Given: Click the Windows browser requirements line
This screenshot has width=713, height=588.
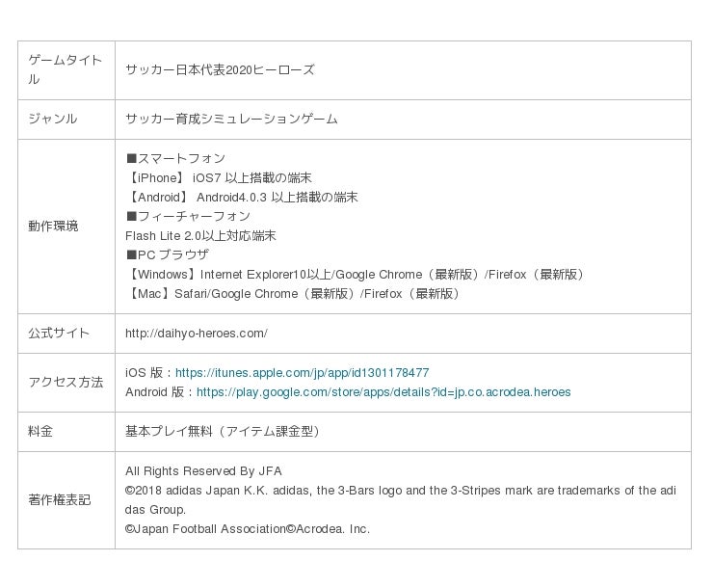Looking at the screenshot, I should tap(356, 275).
